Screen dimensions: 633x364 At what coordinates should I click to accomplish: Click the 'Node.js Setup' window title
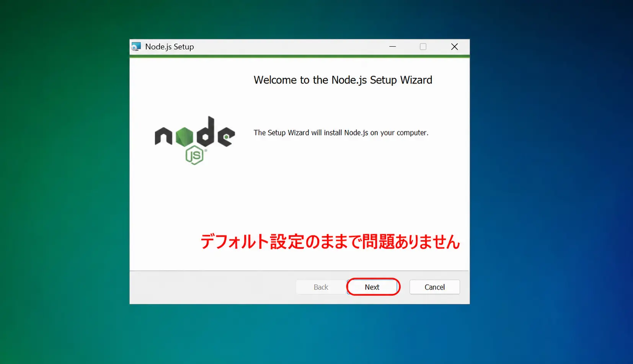pyautogui.click(x=170, y=47)
